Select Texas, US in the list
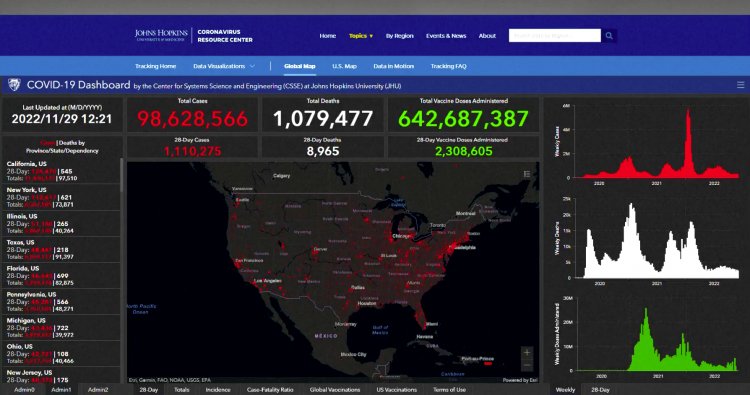 pyautogui.click(x=61, y=249)
